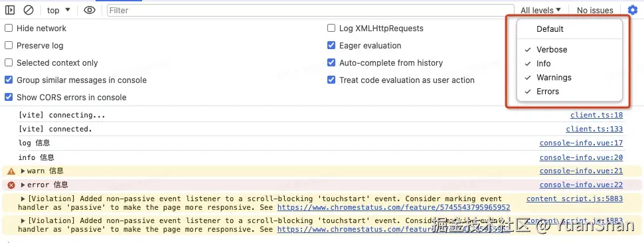
Task: Expand the first Violation message triangle
Action: (x=23, y=199)
